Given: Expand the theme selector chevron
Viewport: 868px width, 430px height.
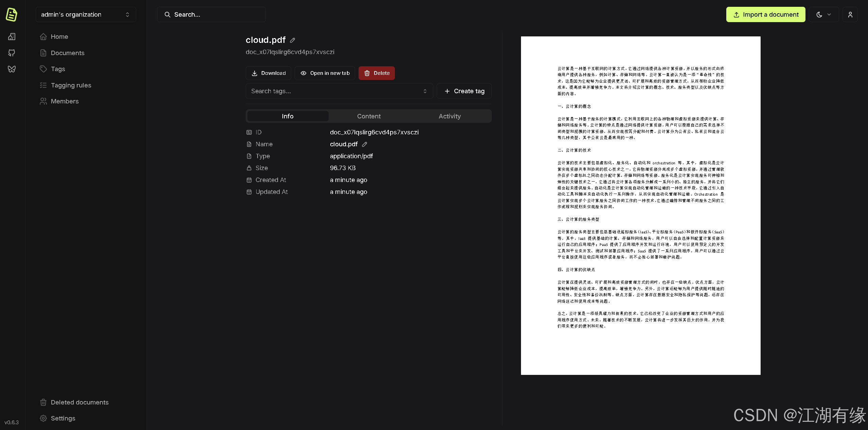Looking at the screenshot, I should point(829,14).
